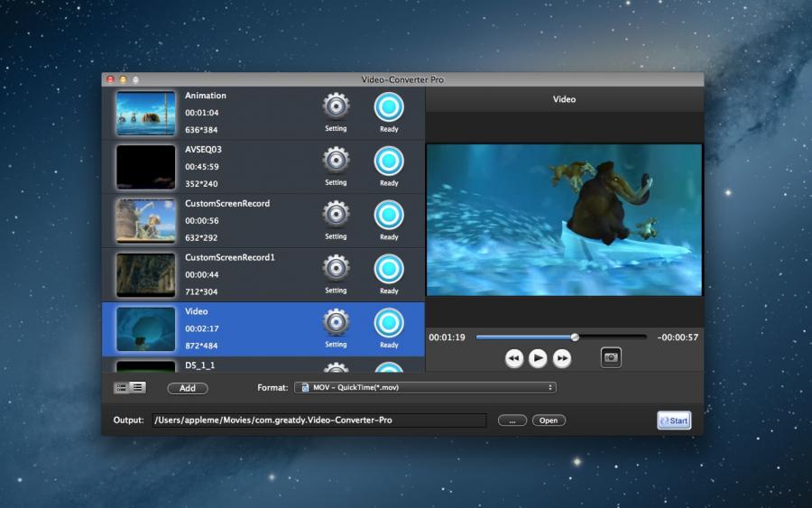Switch to thumbnail list view
The width and height of the screenshot is (812, 508).
122,387
